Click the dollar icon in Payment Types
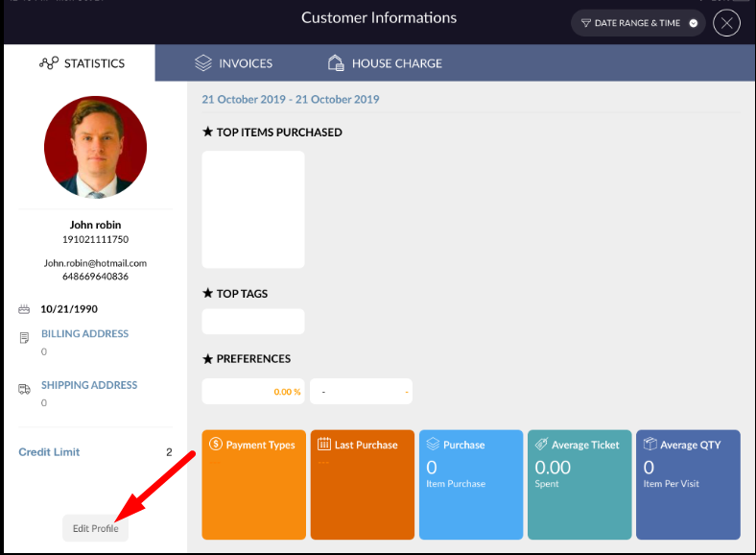Image resolution: width=756 pixels, height=555 pixels. coord(215,445)
